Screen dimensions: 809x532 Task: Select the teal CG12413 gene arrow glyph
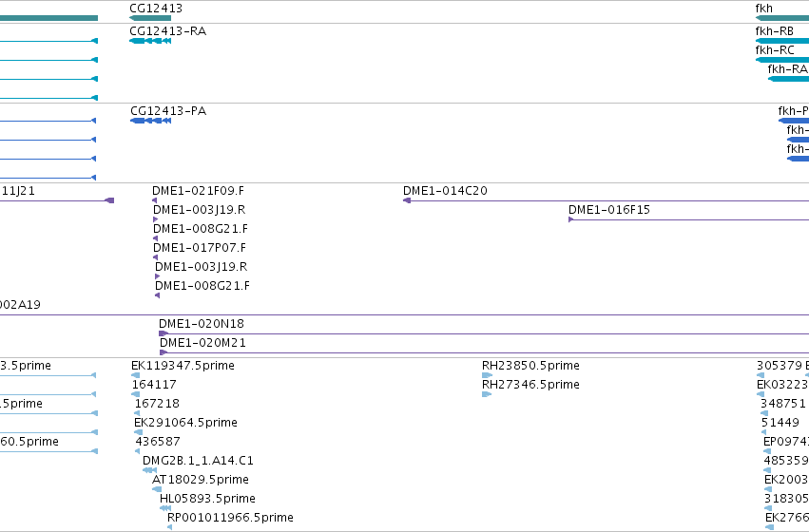tap(150, 19)
